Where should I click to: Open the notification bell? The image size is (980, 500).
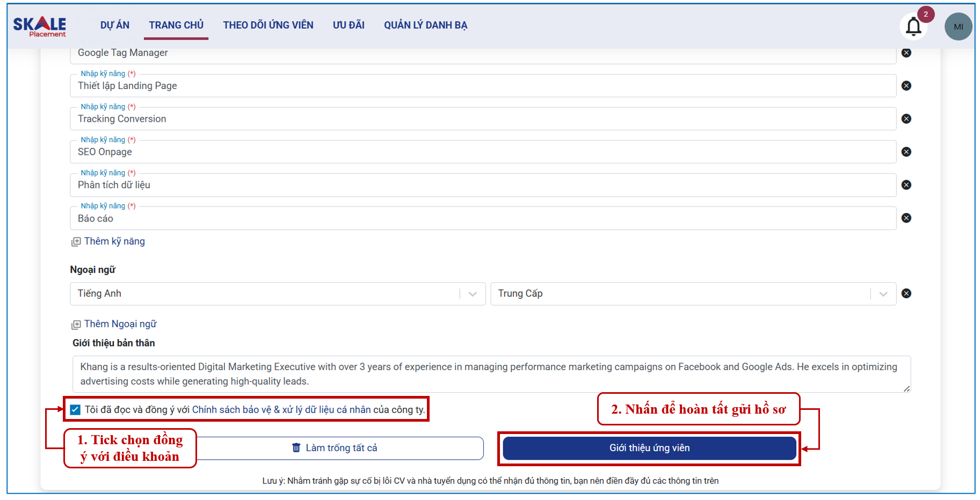click(913, 26)
